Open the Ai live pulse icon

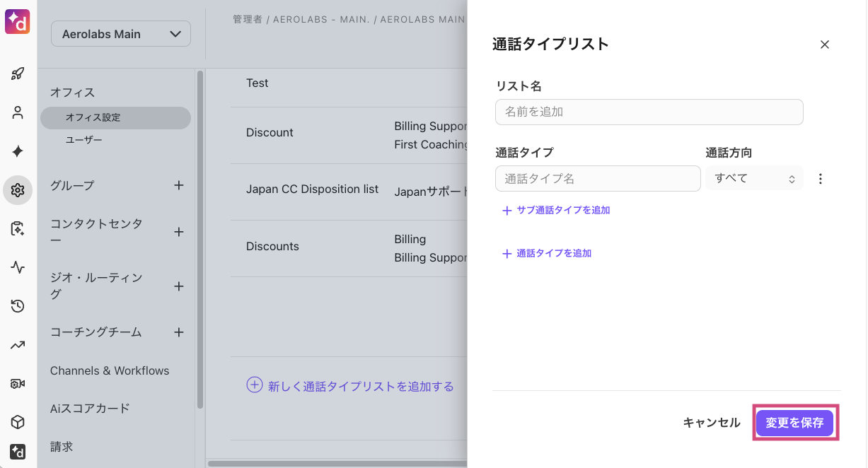17,267
